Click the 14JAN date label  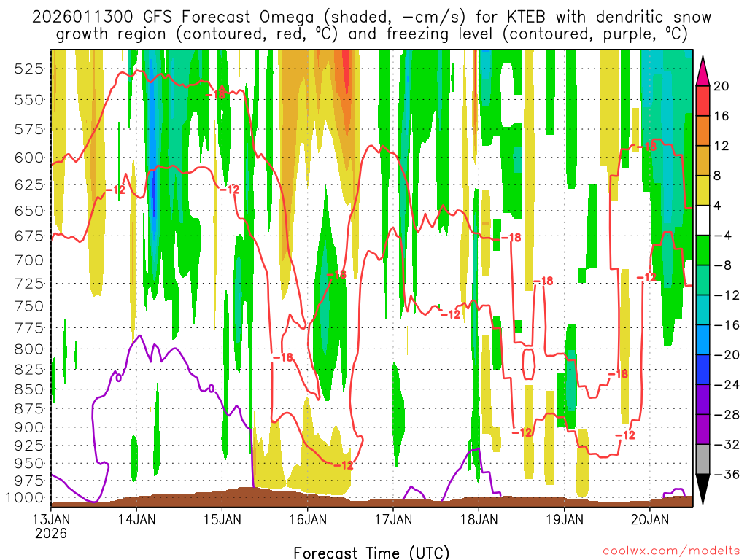136,519
